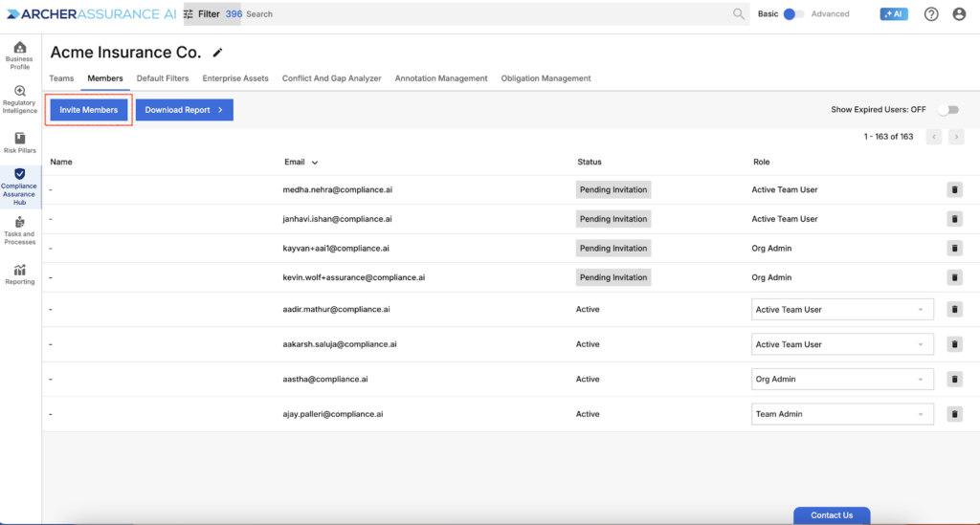
Task: Open role dropdown for ajay.palleri
Action: point(842,414)
